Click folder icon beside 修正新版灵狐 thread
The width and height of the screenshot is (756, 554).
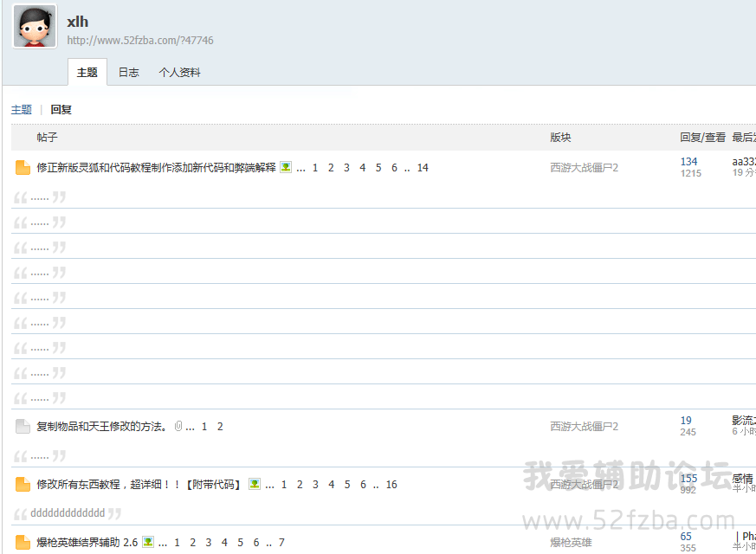[x=23, y=168]
